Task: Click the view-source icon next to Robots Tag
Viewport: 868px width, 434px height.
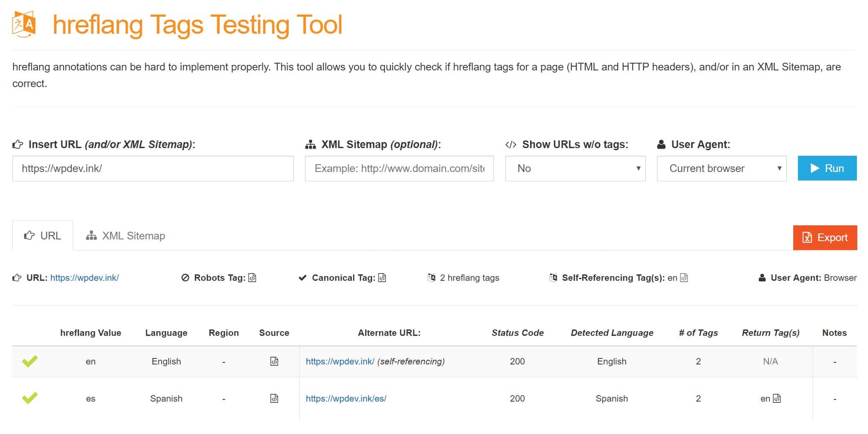Action: tap(252, 278)
